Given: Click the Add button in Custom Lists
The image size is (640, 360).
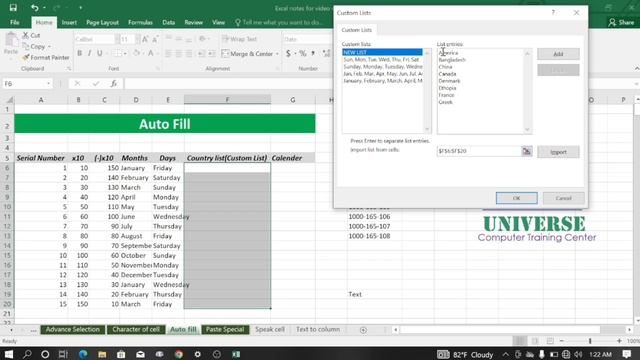Looking at the screenshot, I should tap(558, 54).
